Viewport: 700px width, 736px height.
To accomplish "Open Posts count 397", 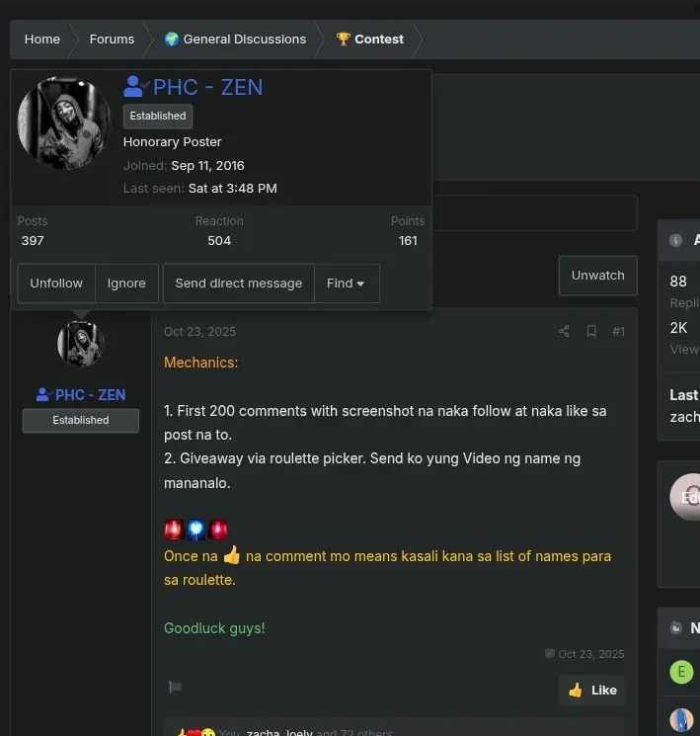I will click(x=33, y=241).
